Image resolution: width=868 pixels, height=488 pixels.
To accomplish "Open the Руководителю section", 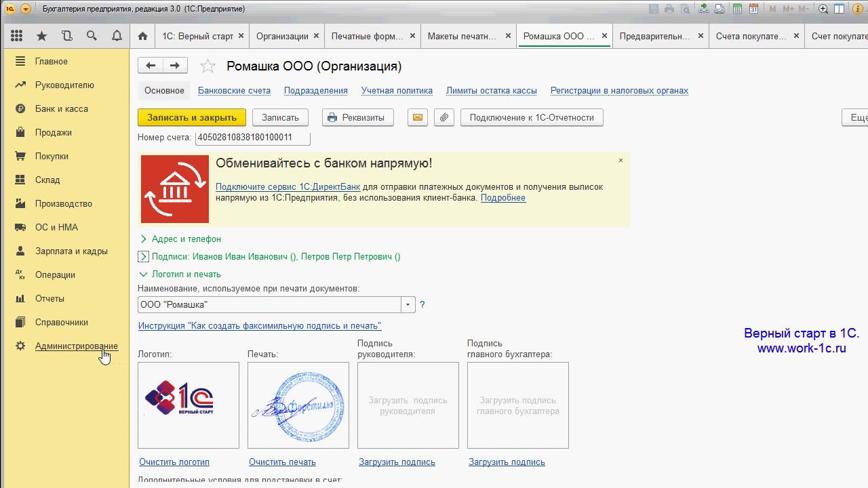I will click(64, 85).
